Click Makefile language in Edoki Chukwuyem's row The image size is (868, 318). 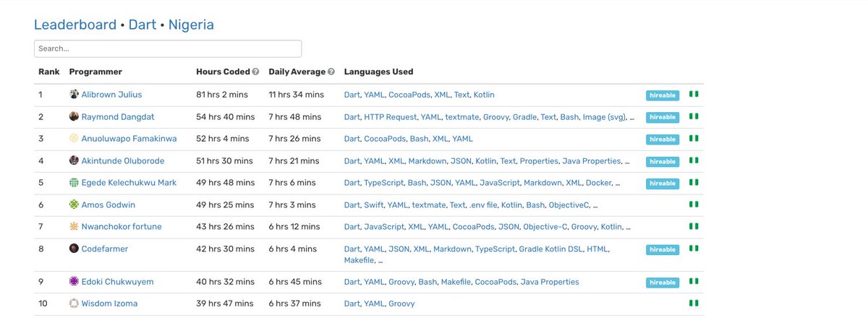(456, 282)
